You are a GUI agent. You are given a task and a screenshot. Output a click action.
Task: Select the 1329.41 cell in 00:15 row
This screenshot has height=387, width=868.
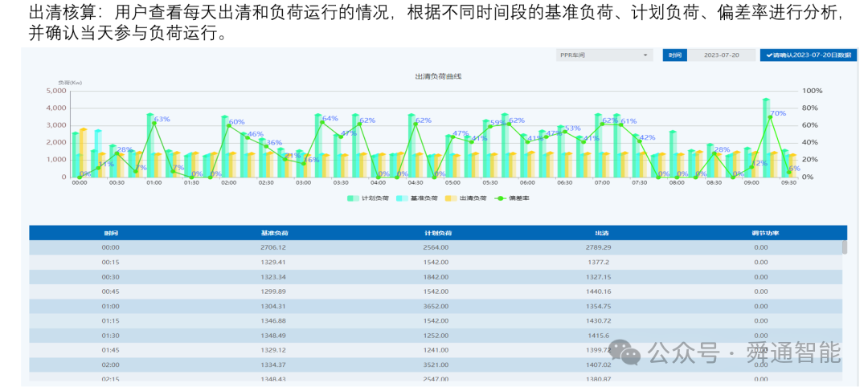[273, 263]
